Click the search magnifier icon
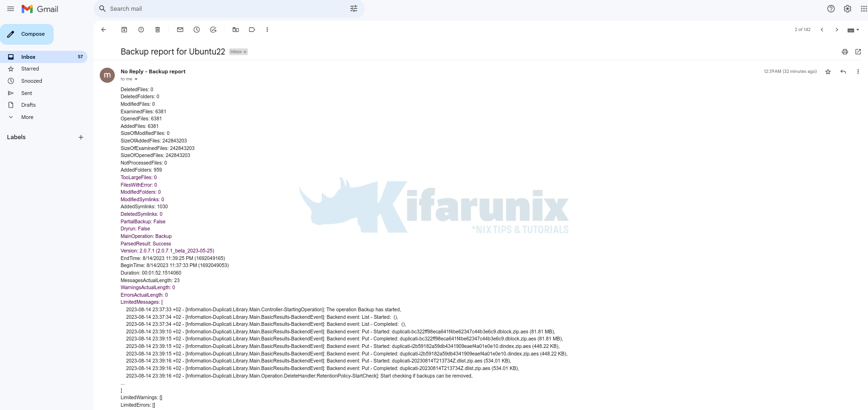The image size is (868, 410). [102, 9]
